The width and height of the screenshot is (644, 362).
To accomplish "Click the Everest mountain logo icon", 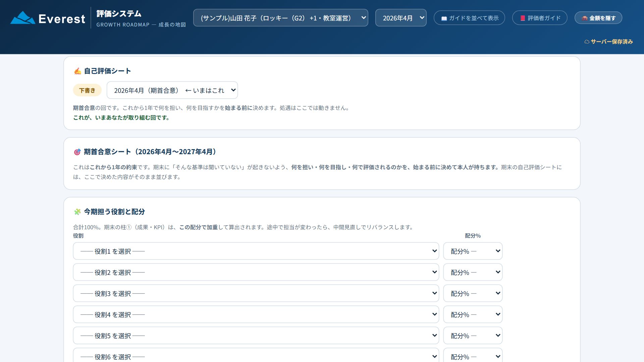I will pyautogui.click(x=22, y=18).
